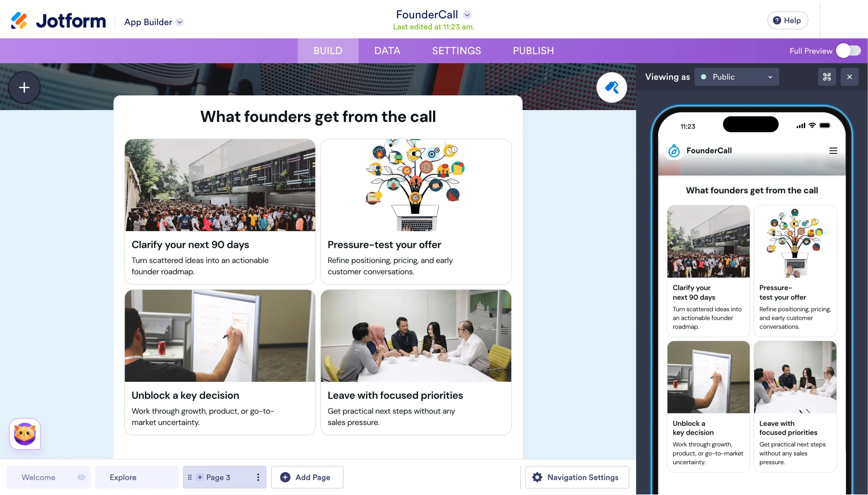
Task: Open the AI cat assistant
Action: [25, 434]
